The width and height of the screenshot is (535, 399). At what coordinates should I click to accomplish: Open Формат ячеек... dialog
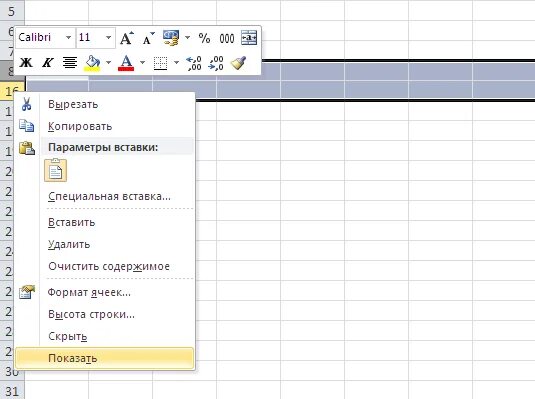(105, 293)
